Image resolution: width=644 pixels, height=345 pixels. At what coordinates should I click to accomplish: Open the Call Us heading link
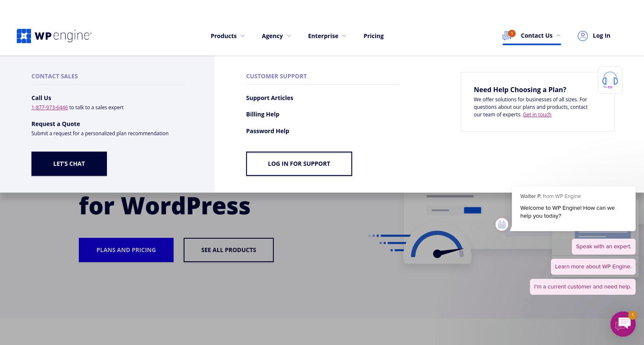[x=41, y=98]
